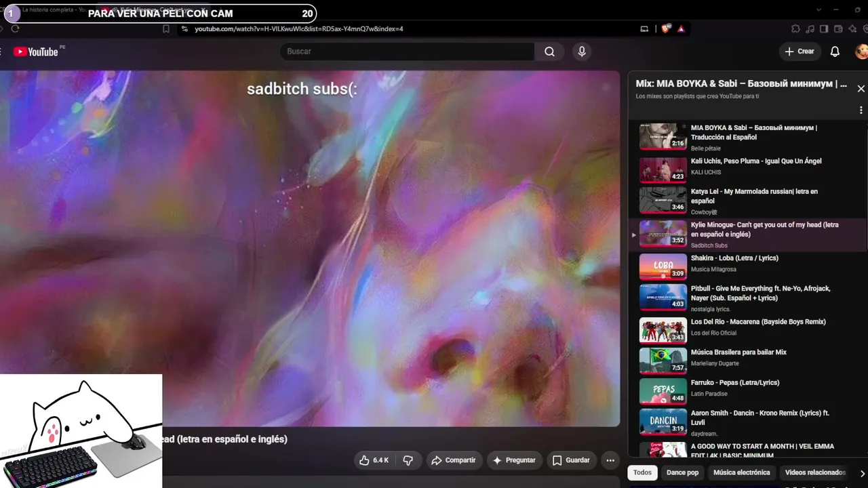Click the youtube.com address bar URL
Viewport: 868px width, 488px height.
(299, 29)
